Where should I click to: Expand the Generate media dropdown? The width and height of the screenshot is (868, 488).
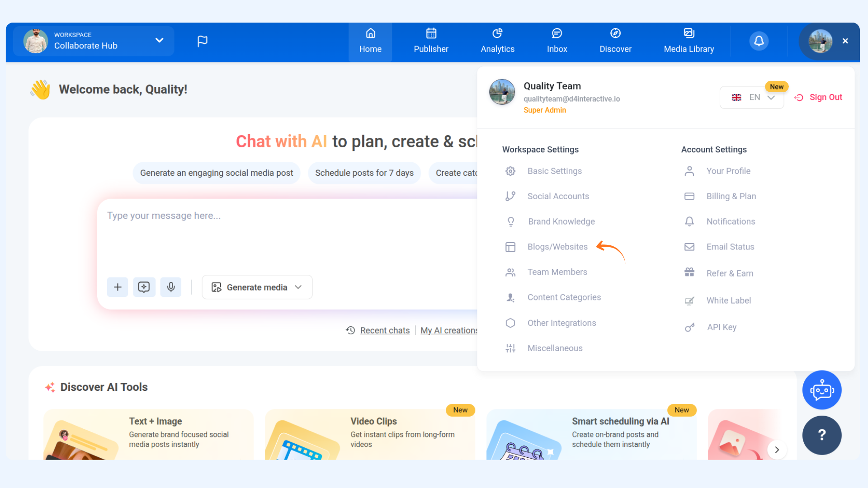[257, 287]
